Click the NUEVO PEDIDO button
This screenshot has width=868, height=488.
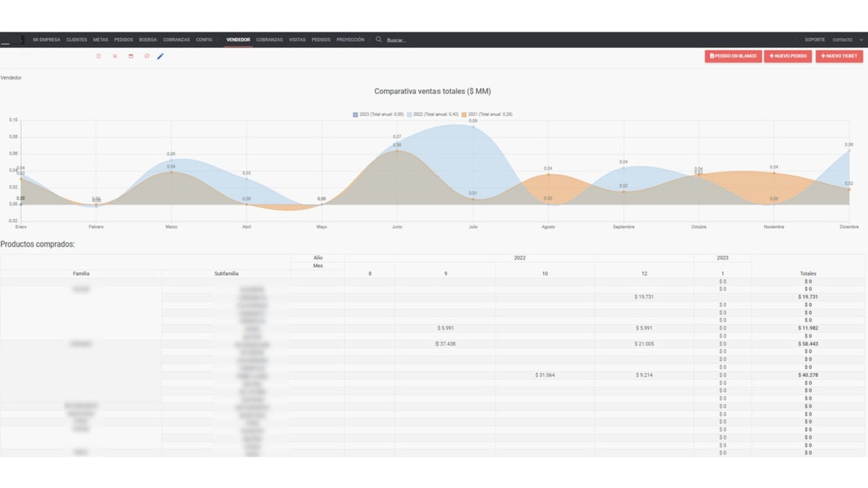788,56
